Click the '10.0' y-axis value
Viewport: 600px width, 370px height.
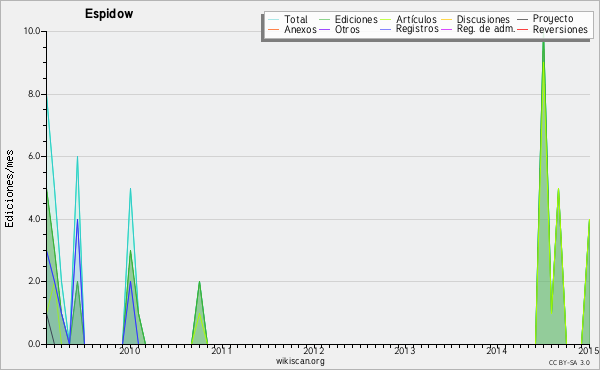tap(32, 31)
